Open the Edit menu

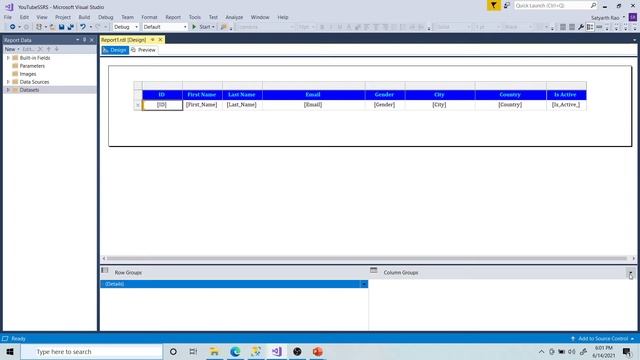(x=24, y=17)
